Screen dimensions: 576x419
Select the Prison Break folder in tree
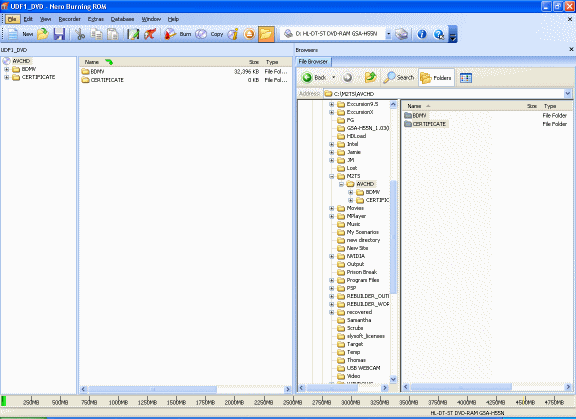click(x=357, y=272)
